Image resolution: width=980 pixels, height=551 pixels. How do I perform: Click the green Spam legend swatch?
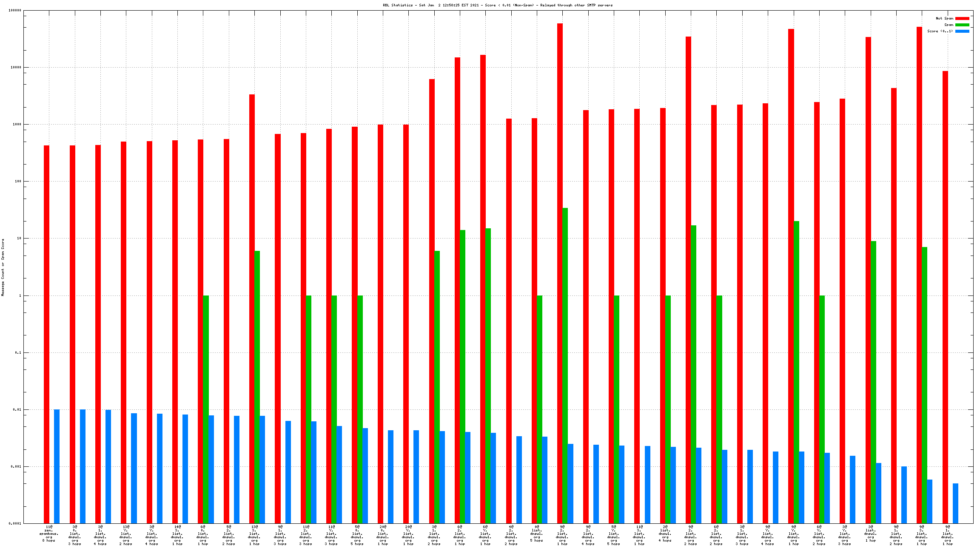962,25
